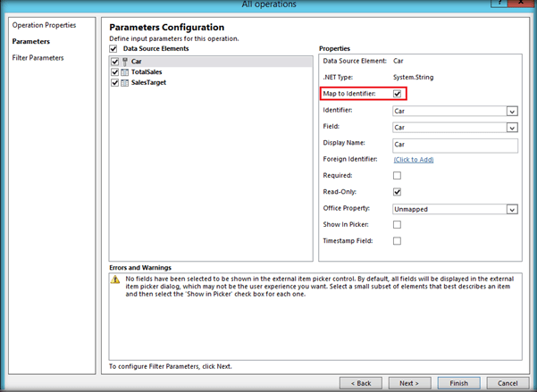537x392 pixels.
Task: Click the Display Name input field
Action: tap(455, 146)
